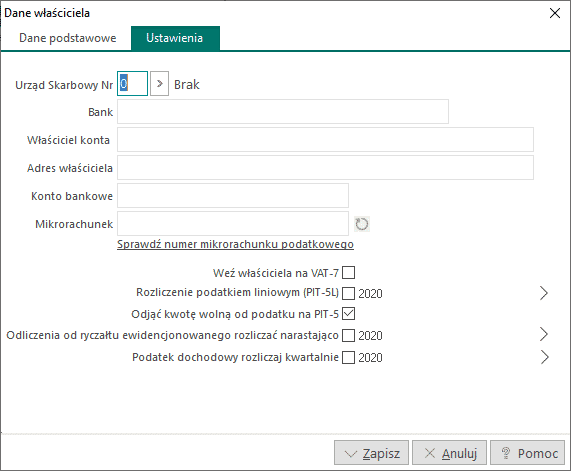
Task: Click into the Właściciel konta field
Action: (326, 140)
